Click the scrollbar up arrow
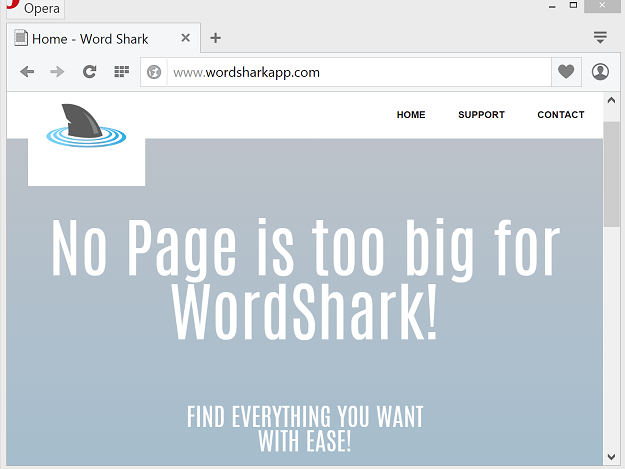The image size is (625, 469). pyautogui.click(x=612, y=102)
